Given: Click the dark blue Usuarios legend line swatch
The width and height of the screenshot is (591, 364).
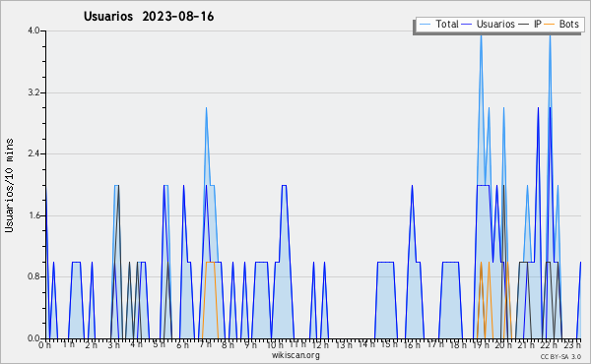Looking at the screenshot, I should tap(467, 25).
